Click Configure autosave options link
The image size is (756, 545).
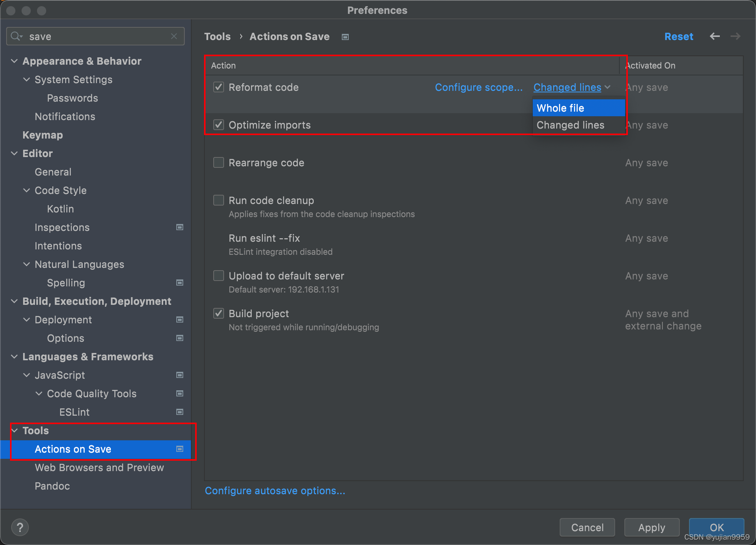point(276,490)
